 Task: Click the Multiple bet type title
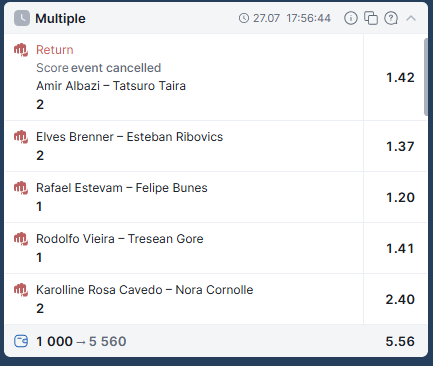coord(60,18)
